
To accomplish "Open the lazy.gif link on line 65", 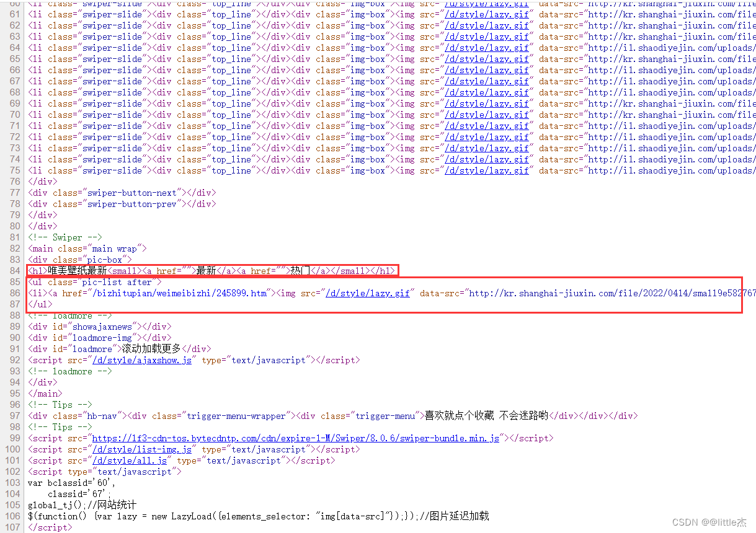I will tap(487, 59).
